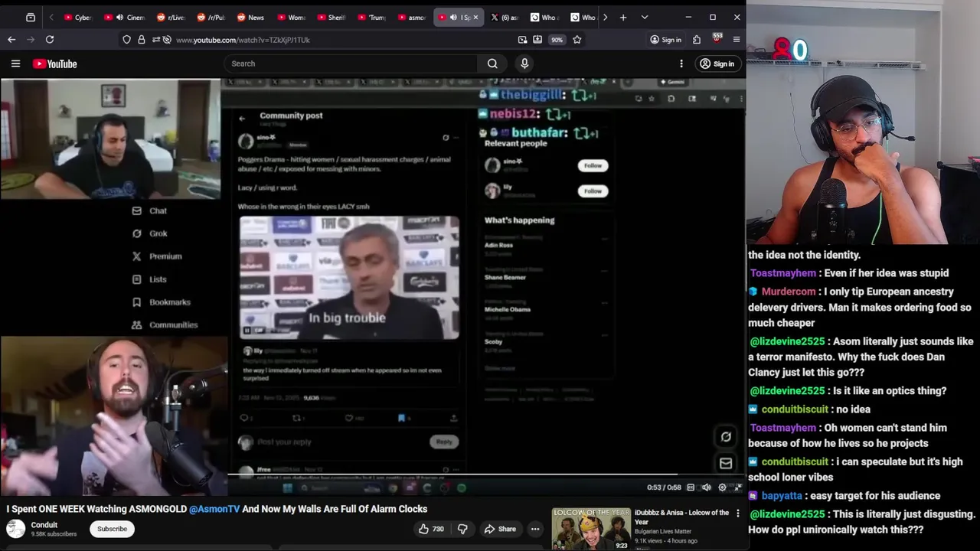The image size is (980, 551).
Task: Click install-app icon beside zoom level
Action: coord(537,40)
